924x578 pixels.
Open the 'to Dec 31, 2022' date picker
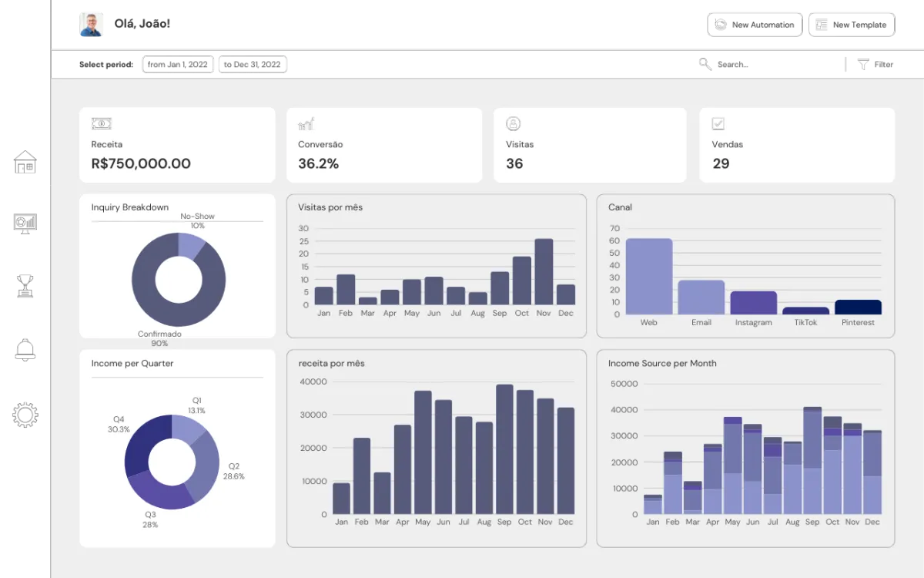click(253, 65)
